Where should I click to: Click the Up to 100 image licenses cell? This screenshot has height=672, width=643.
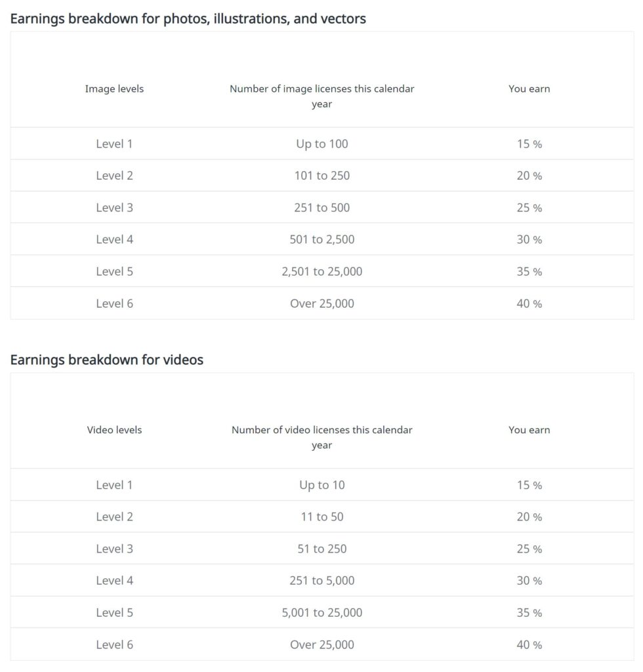coord(321,144)
